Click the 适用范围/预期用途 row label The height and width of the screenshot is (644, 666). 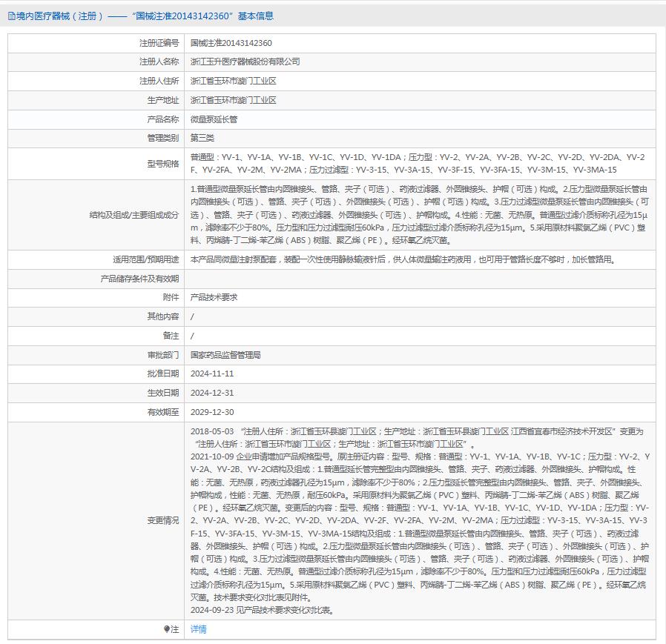pos(145,259)
